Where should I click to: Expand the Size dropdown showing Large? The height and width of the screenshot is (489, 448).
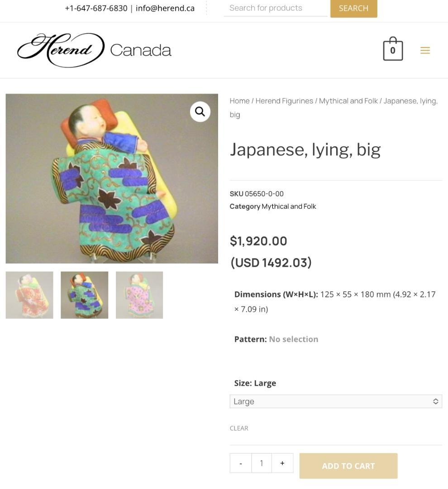pyautogui.click(x=336, y=401)
